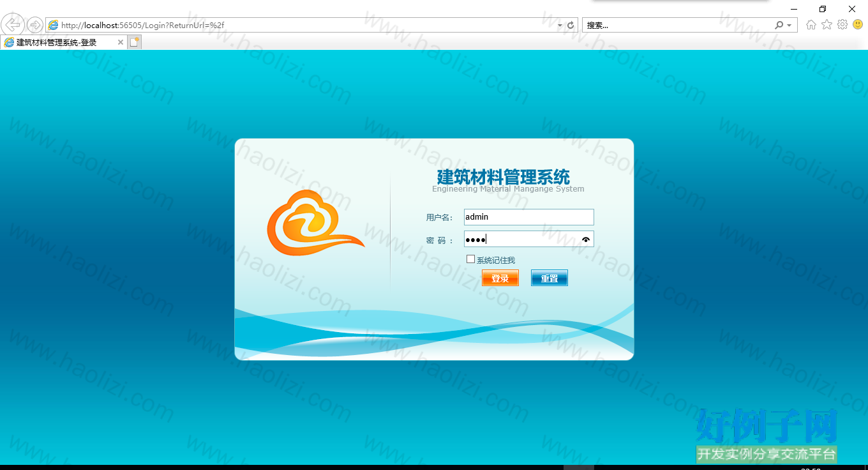Screen dimensions: 868x470
Task: Click the browser forward arrow button
Action: (35, 25)
